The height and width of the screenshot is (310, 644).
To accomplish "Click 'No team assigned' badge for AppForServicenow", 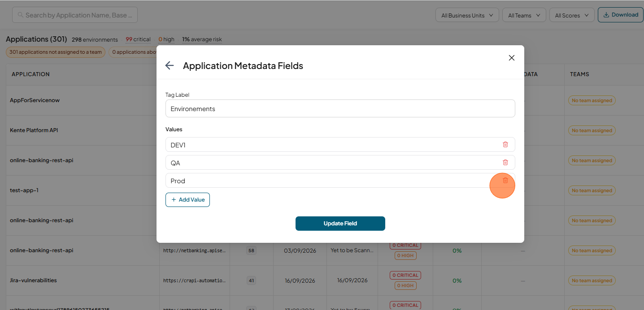I will point(592,100).
